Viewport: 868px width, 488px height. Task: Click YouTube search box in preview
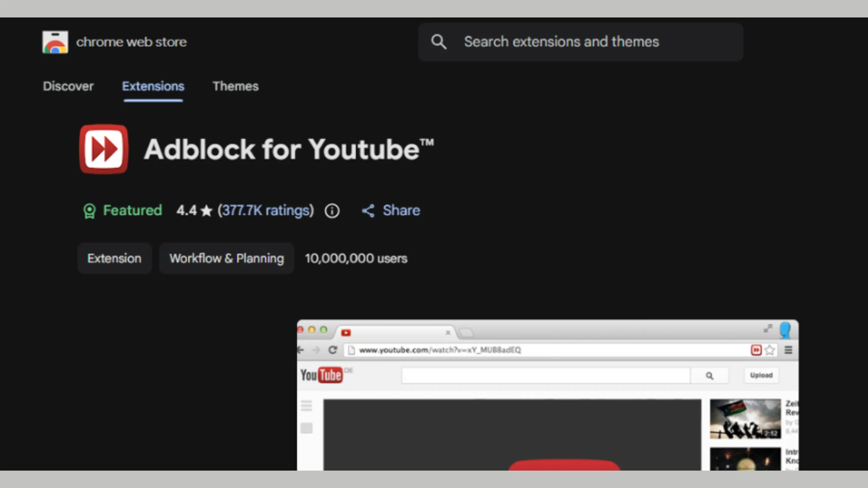coord(546,376)
